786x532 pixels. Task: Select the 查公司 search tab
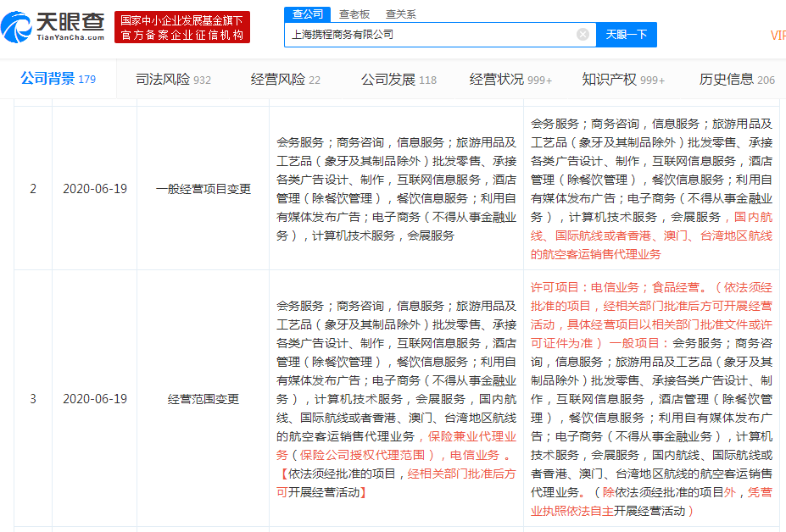307,14
